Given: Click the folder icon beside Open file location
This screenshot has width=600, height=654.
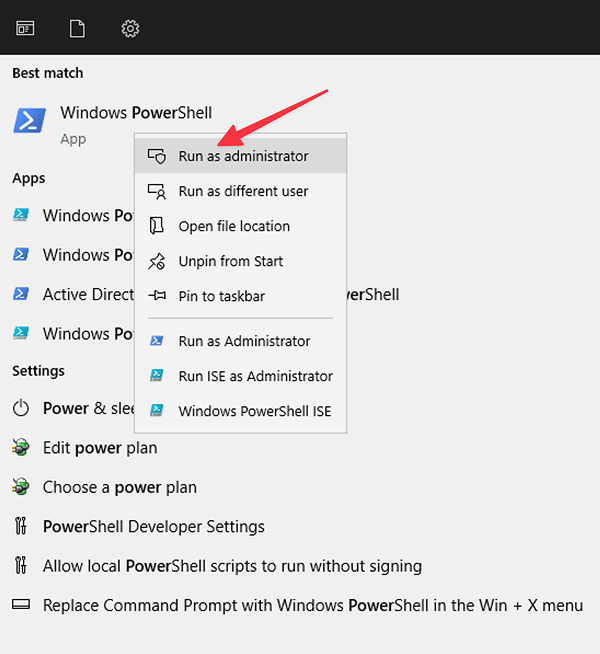Looking at the screenshot, I should [156, 226].
